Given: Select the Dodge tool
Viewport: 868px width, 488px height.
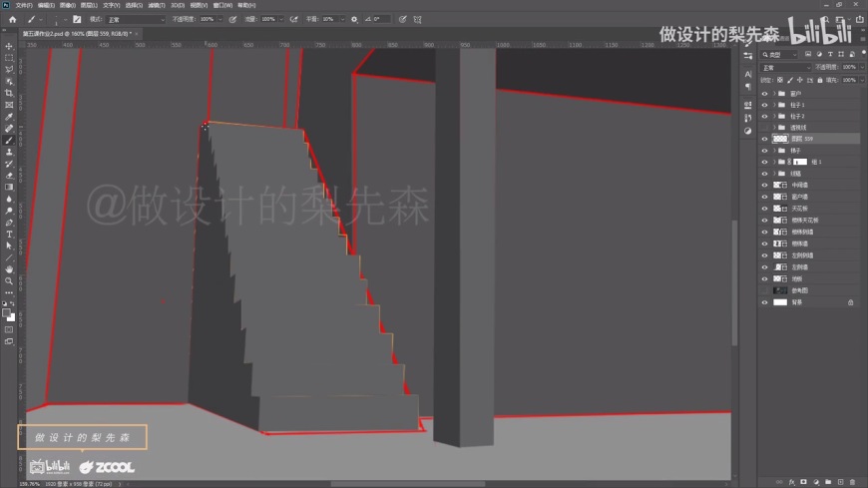Looking at the screenshot, I should pyautogui.click(x=9, y=211).
